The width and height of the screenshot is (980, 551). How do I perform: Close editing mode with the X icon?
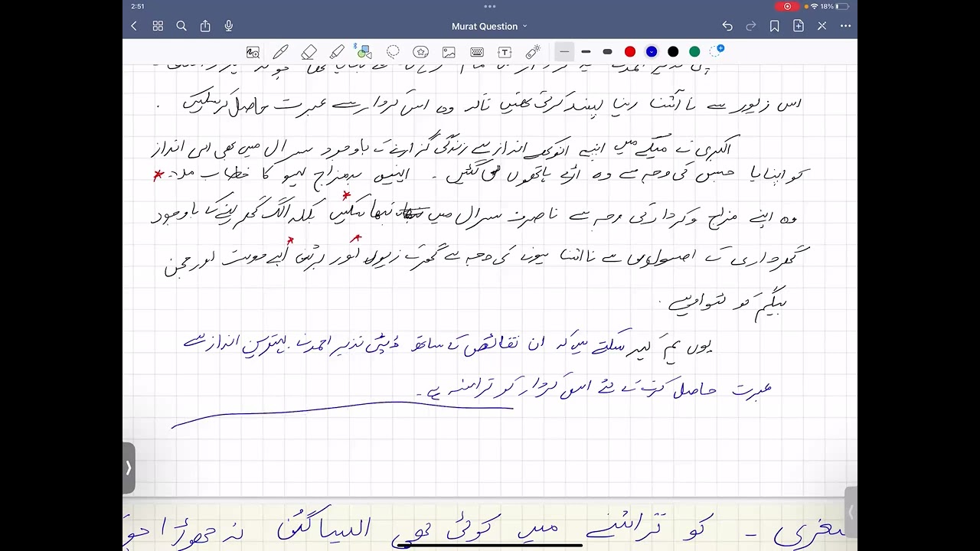click(822, 26)
